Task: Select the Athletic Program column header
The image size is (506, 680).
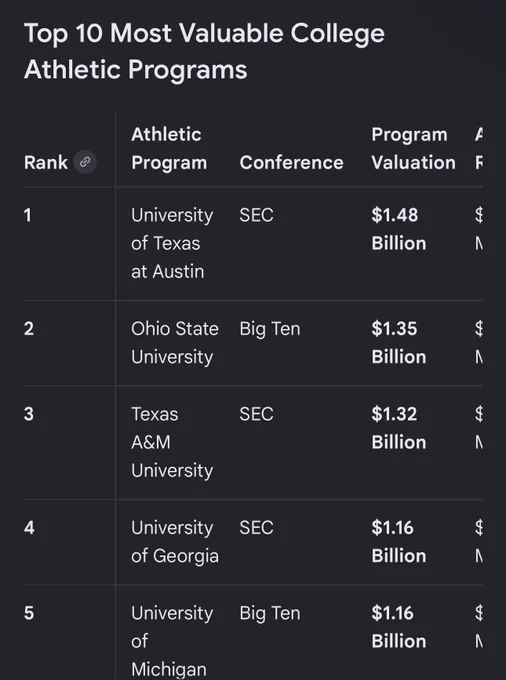Action: click(x=169, y=149)
